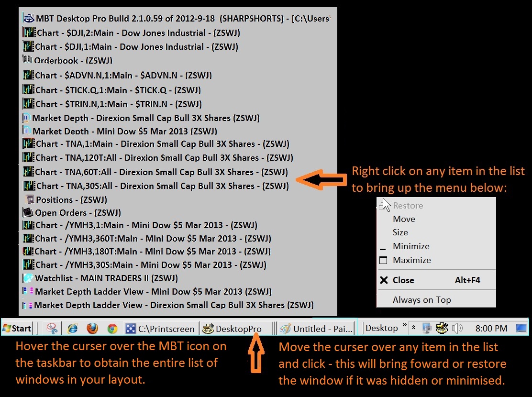This screenshot has height=397, width=532.
Task: Choose Restore in the context menu
Action: click(x=436, y=206)
